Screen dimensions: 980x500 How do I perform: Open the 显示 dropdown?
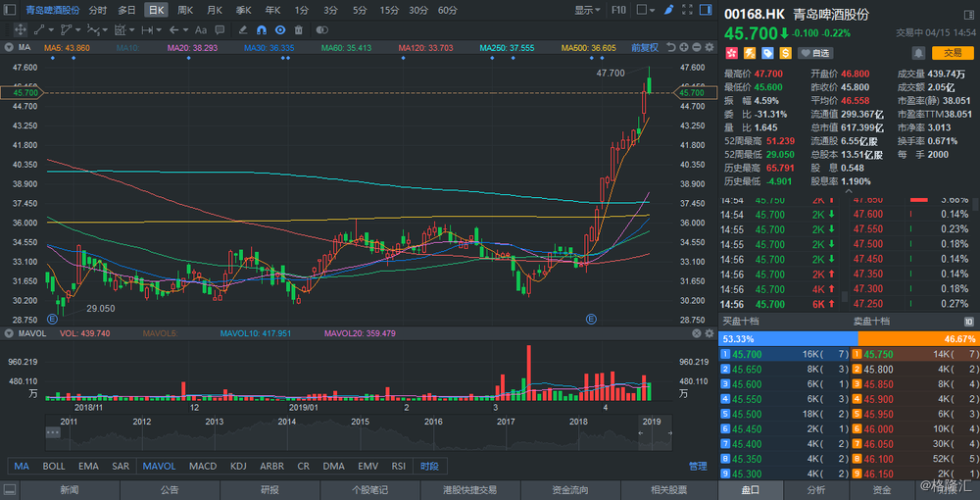587,10
